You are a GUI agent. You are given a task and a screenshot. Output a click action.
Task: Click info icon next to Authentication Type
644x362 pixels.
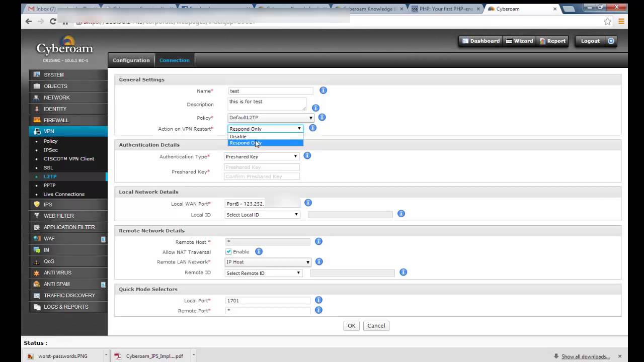click(307, 156)
